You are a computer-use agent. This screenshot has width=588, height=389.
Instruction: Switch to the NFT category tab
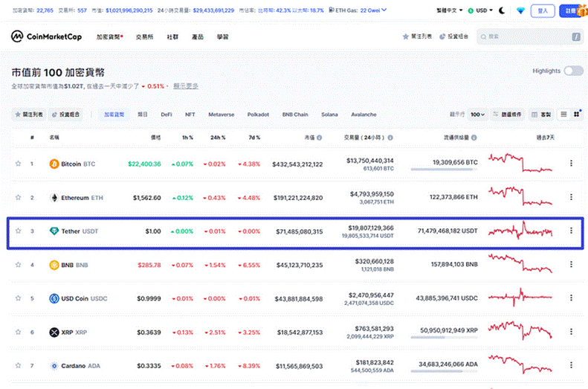point(190,115)
